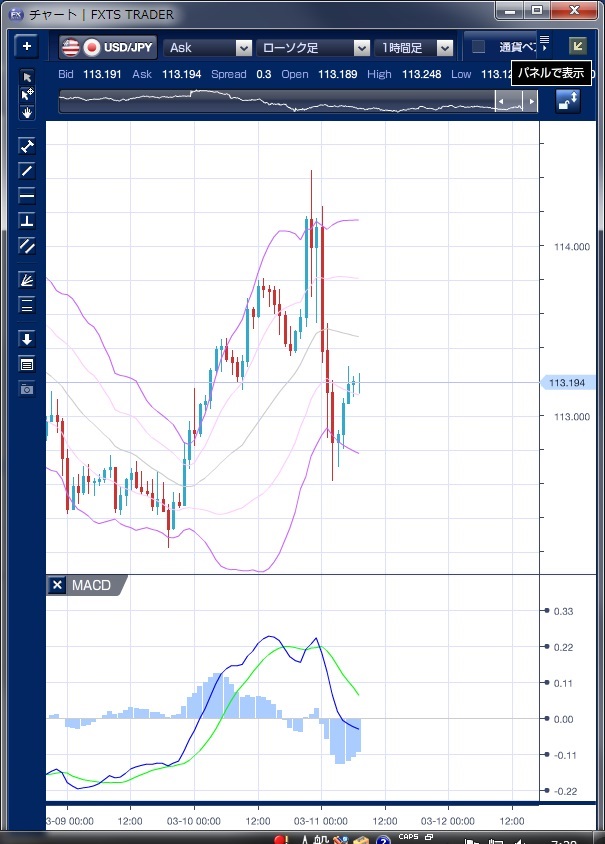Click the chart screenshot camera icon
The height and width of the screenshot is (844, 605).
pyautogui.click(x=27, y=388)
